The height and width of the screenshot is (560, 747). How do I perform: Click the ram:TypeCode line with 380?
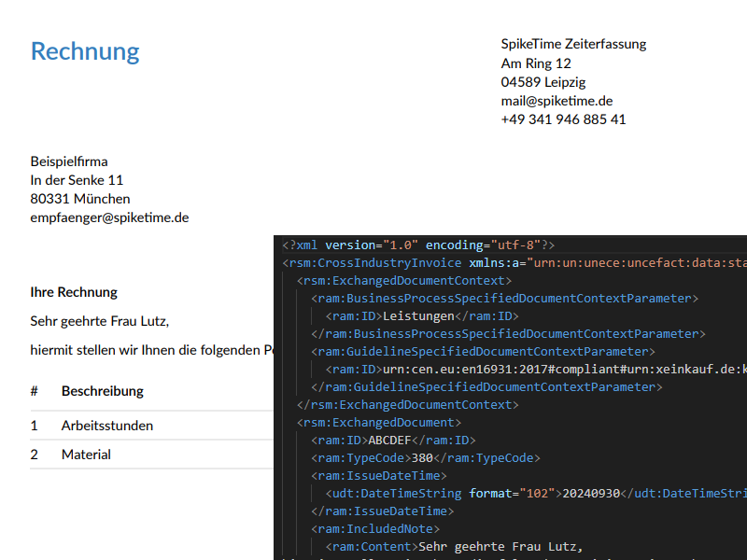[426, 458]
